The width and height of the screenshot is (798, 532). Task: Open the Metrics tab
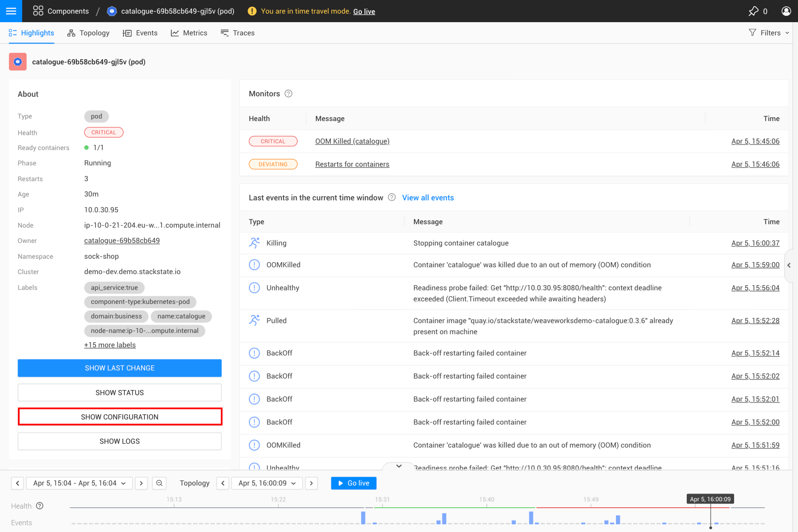click(x=189, y=33)
